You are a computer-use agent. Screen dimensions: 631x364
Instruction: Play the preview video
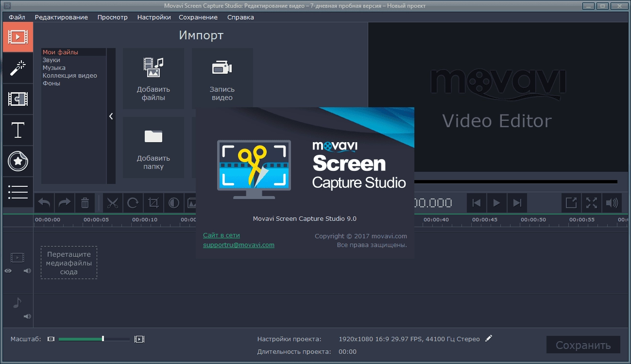pyautogui.click(x=496, y=203)
